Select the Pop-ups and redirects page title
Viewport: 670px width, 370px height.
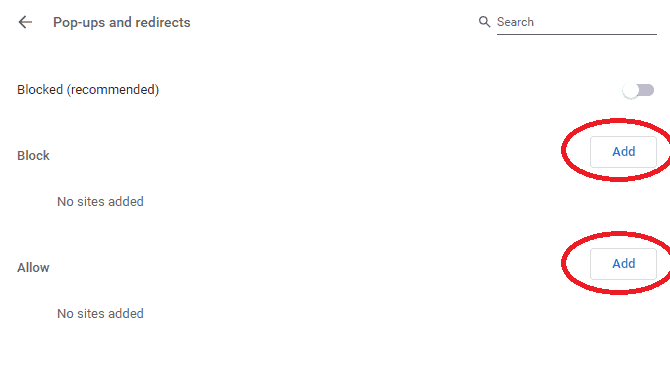click(x=122, y=22)
